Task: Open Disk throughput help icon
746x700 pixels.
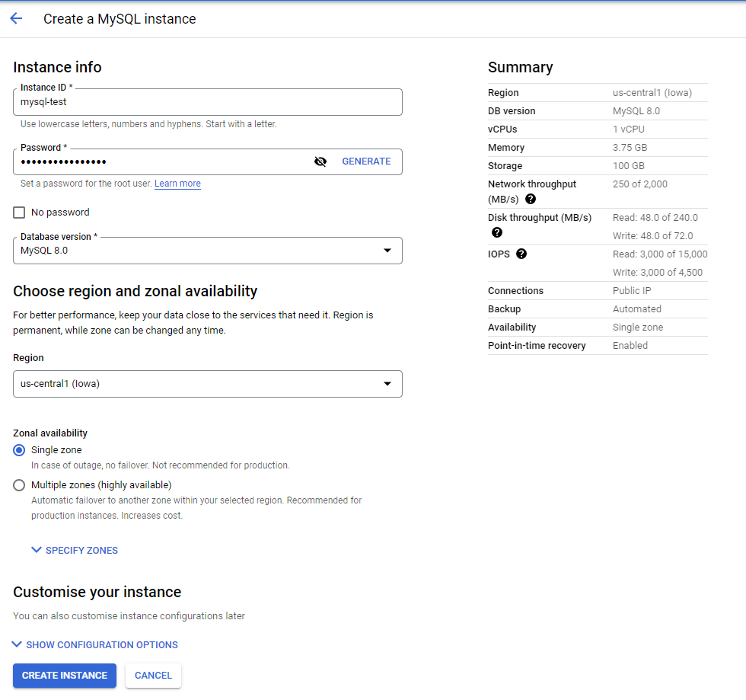Action: 497,232
